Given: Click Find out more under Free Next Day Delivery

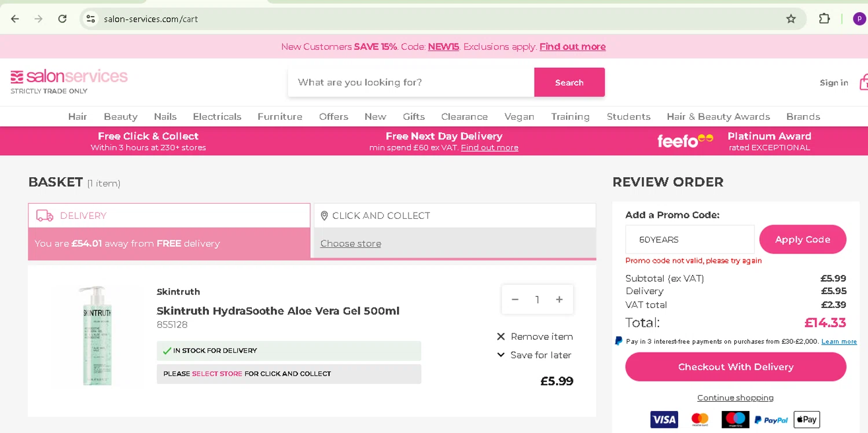Looking at the screenshot, I should click(490, 148).
